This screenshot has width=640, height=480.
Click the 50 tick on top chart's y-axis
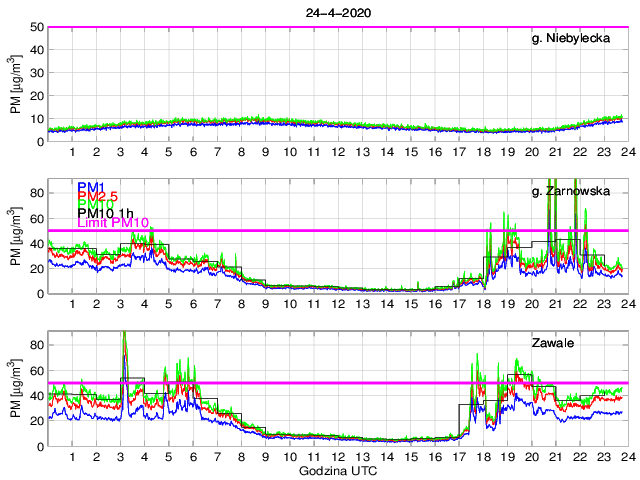37,27
